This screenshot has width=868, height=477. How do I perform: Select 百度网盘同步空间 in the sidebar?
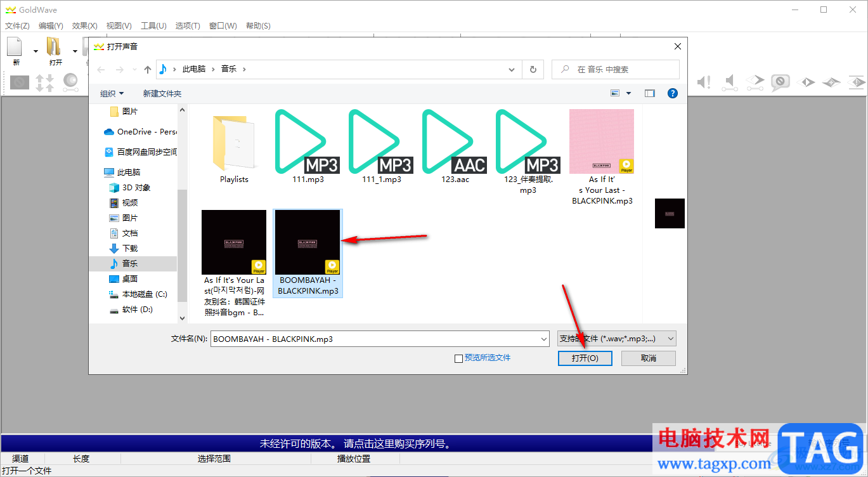pos(140,152)
